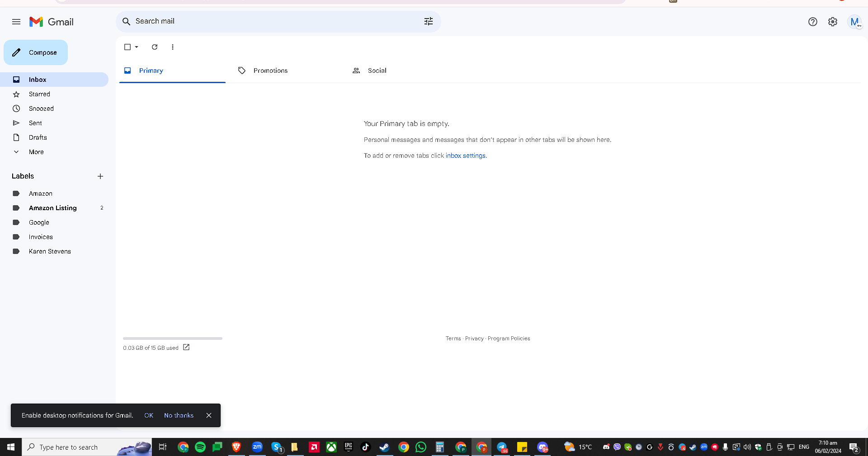Open the More options three-dot menu
The width and height of the screenshot is (868, 456).
(x=173, y=47)
